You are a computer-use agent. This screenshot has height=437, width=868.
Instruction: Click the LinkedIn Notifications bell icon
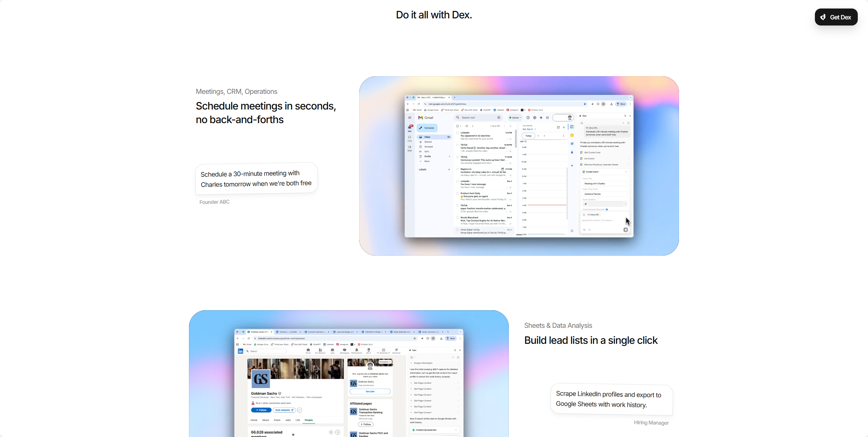coord(357,351)
